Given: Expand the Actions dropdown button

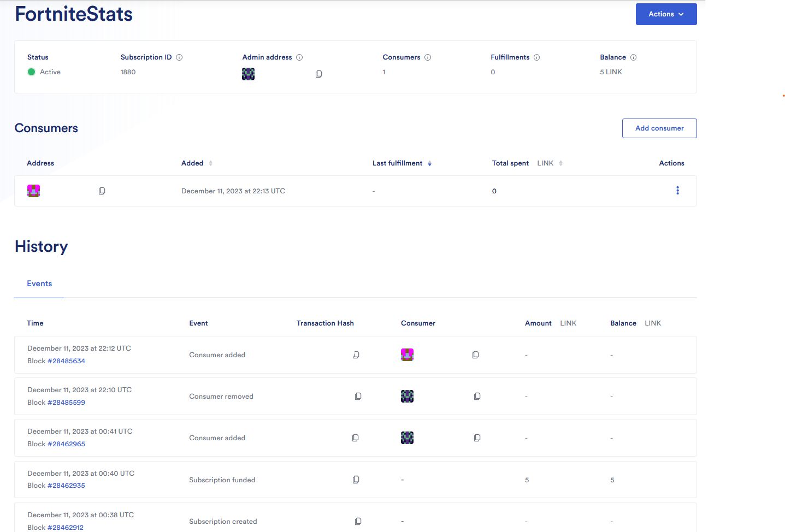Looking at the screenshot, I should [666, 14].
